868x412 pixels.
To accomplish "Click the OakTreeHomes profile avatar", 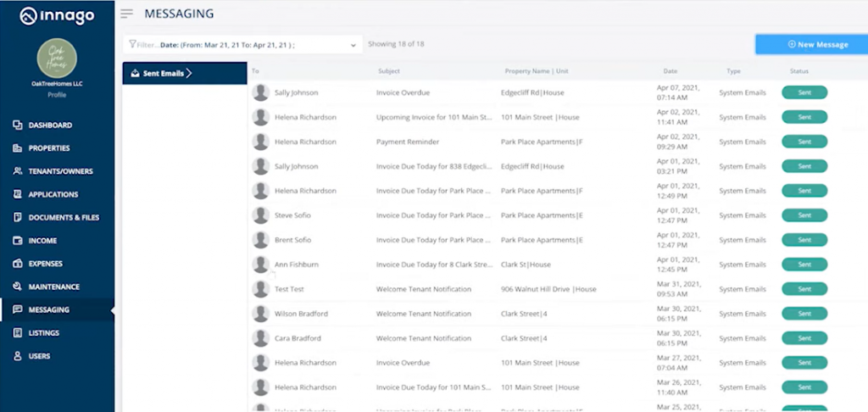I will point(57,57).
